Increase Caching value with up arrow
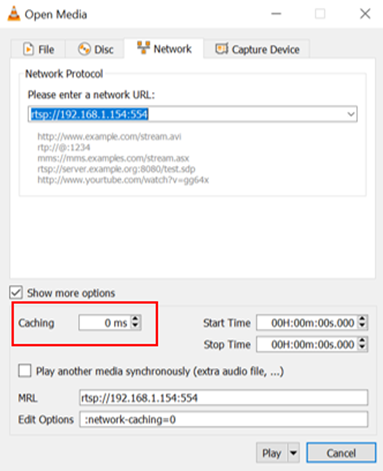The image size is (383, 471). pos(135,319)
